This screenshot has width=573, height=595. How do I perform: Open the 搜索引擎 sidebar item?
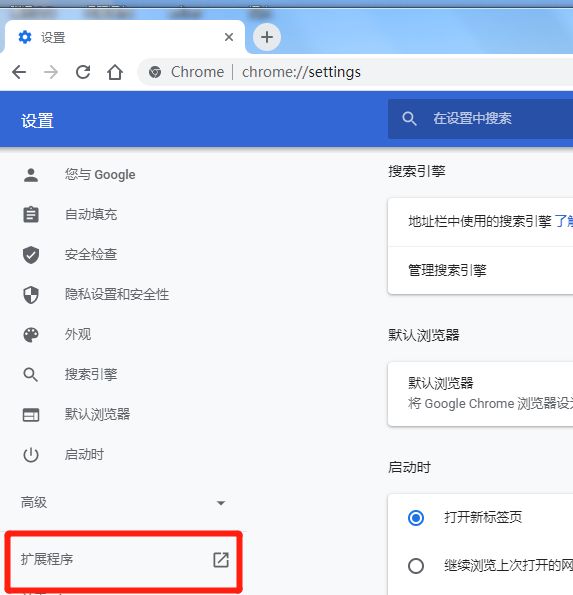click(91, 374)
